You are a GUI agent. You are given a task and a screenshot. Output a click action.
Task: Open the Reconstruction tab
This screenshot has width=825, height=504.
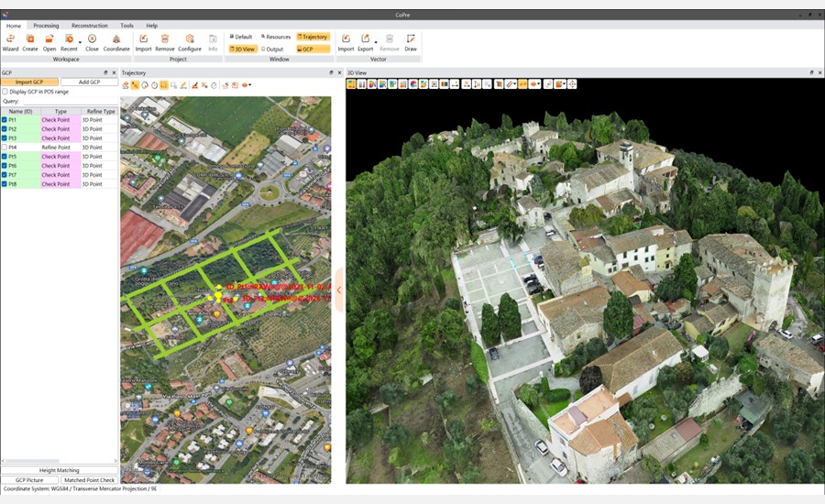pos(89,26)
